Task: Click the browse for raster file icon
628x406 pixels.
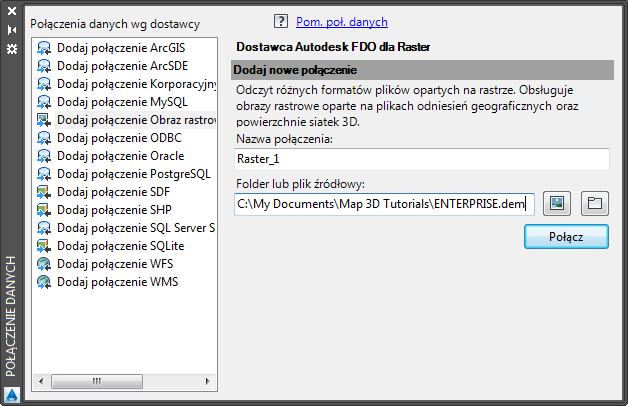Action: (558, 204)
